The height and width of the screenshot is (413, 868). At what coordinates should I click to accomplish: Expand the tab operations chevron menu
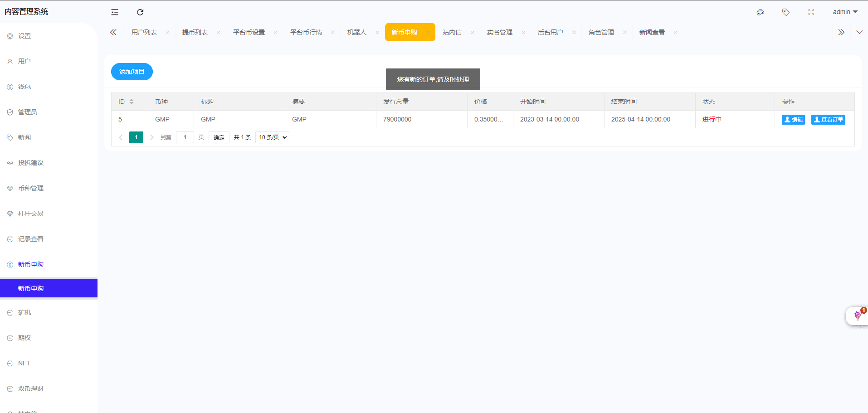(859, 32)
